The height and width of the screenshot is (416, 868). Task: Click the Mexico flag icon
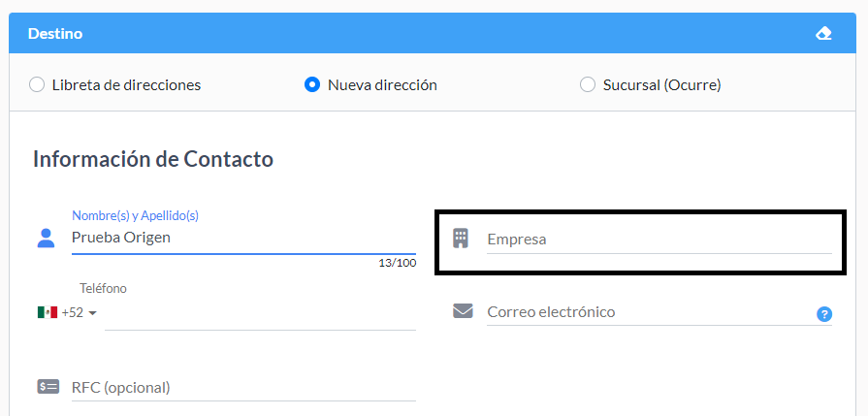point(48,312)
